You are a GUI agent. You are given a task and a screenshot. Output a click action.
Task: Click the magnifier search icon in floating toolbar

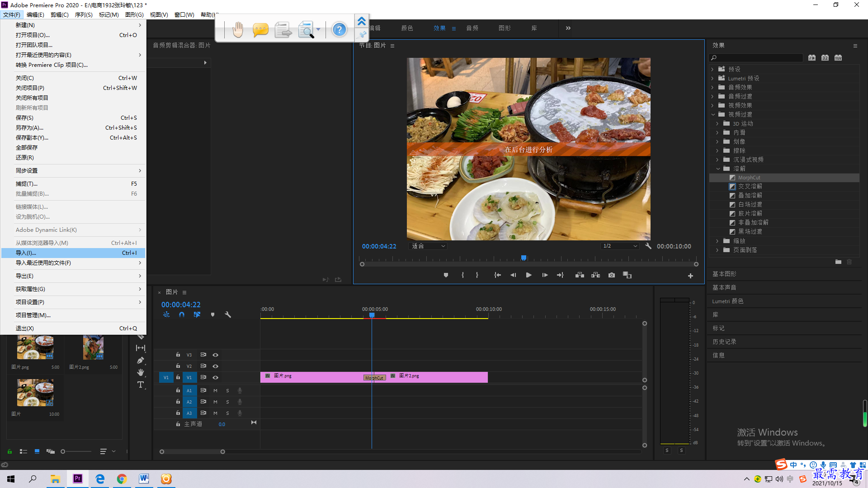pos(307,30)
